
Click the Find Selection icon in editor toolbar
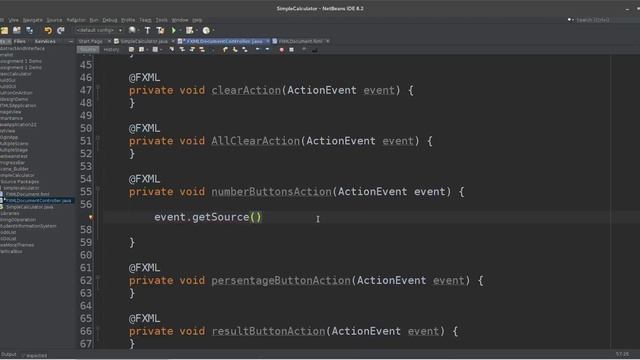171,50
